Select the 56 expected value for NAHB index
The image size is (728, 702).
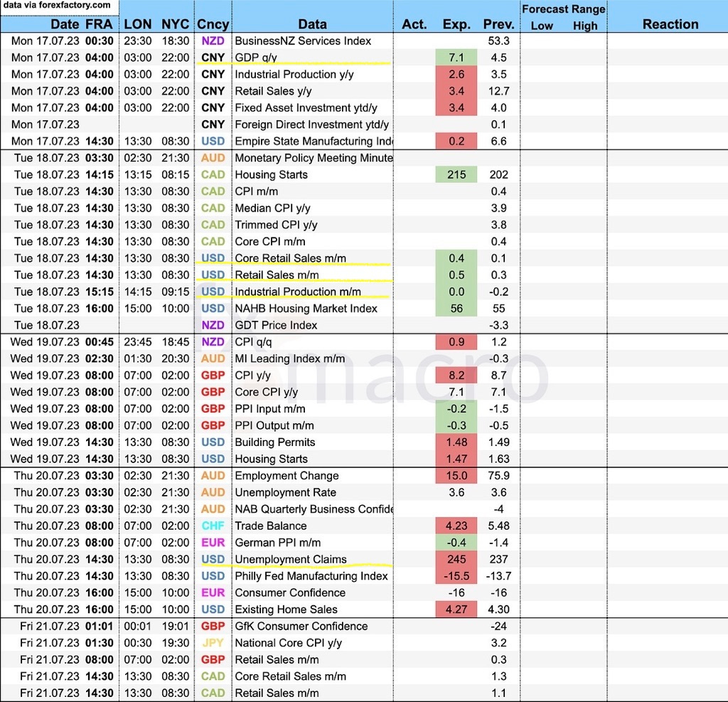tap(456, 309)
